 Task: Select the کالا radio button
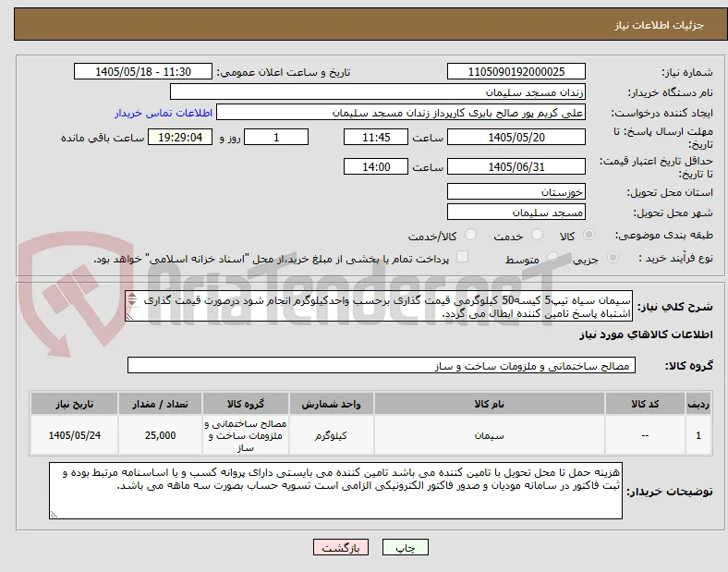click(588, 235)
